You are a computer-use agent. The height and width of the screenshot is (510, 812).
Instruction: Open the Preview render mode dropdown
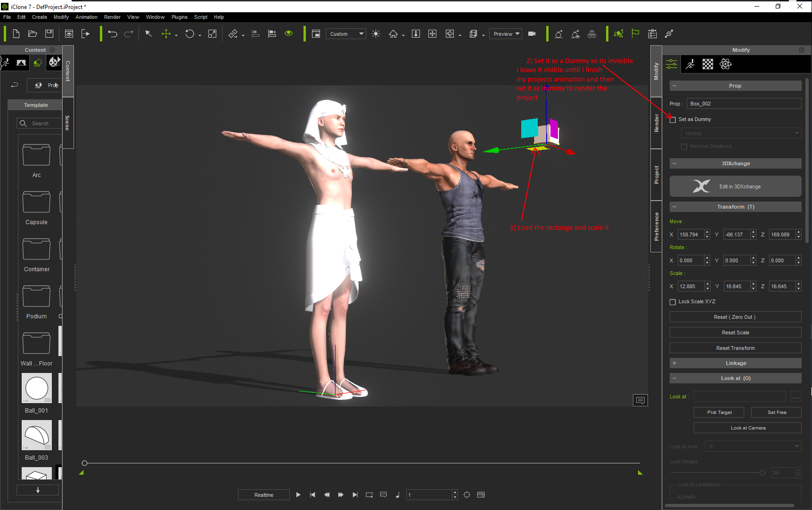click(x=505, y=34)
